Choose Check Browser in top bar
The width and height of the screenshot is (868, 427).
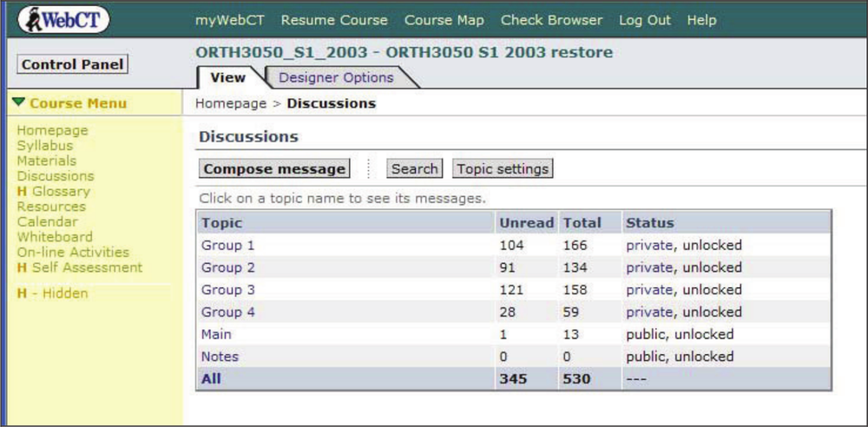point(551,21)
